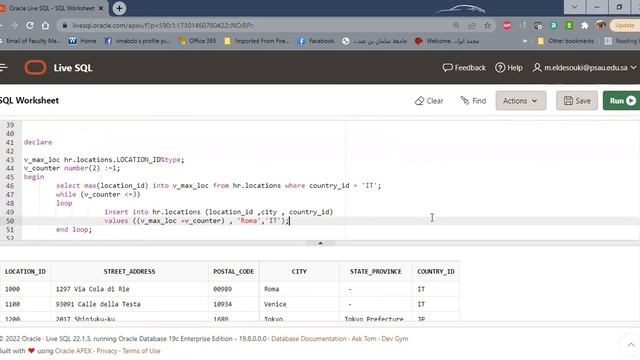Close the Oracle Live SQL tab

101,8
